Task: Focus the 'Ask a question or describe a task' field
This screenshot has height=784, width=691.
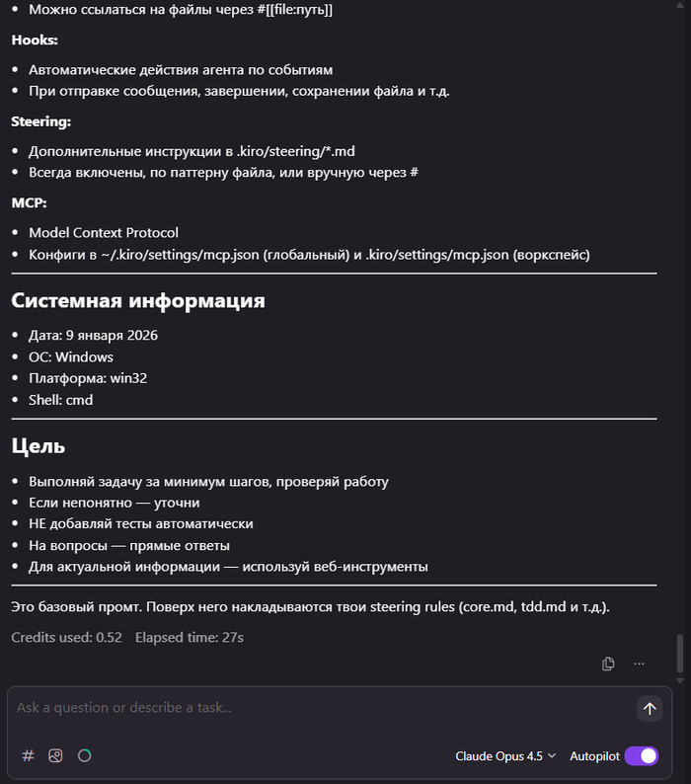Action: pyautogui.click(x=316, y=708)
